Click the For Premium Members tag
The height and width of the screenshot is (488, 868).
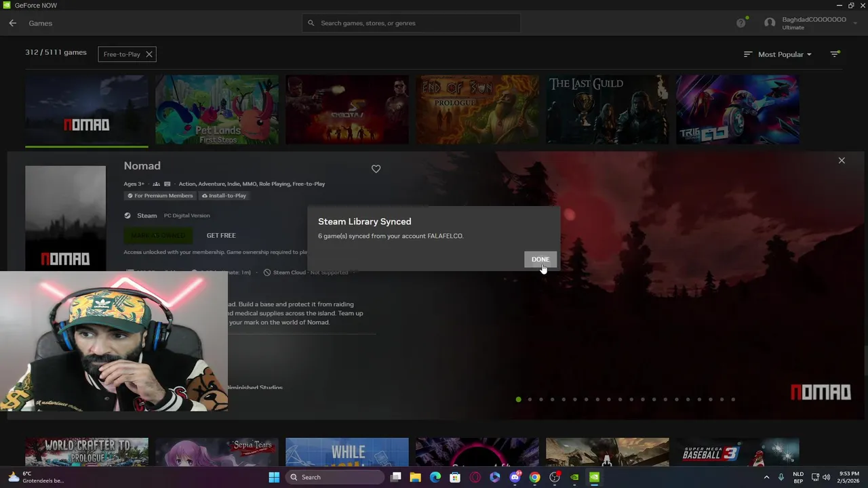pyautogui.click(x=160, y=195)
